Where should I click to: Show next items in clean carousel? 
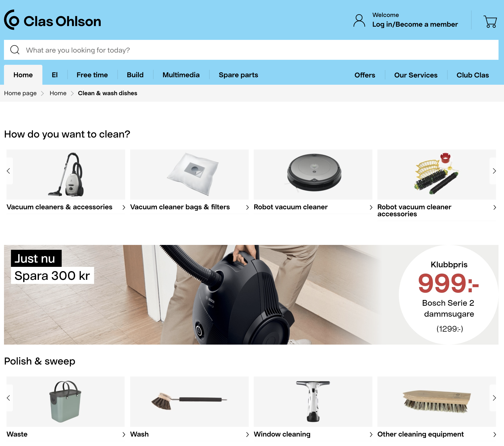tap(494, 171)
